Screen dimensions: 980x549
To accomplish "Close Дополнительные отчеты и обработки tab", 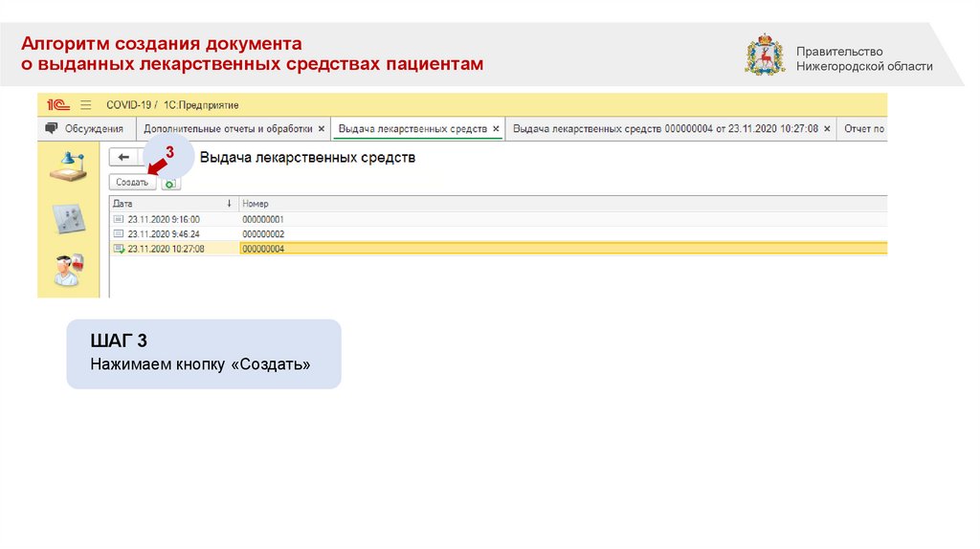I will coord(322,129).
